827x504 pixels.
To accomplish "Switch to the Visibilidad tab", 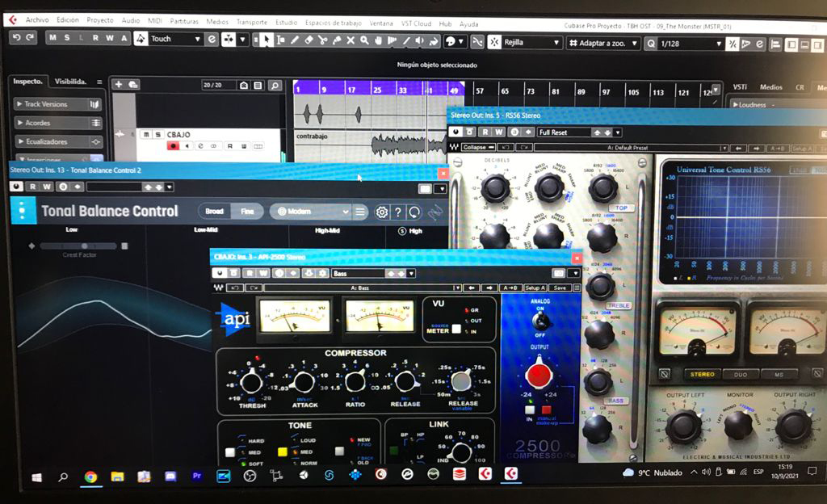I will coord(71,82).
